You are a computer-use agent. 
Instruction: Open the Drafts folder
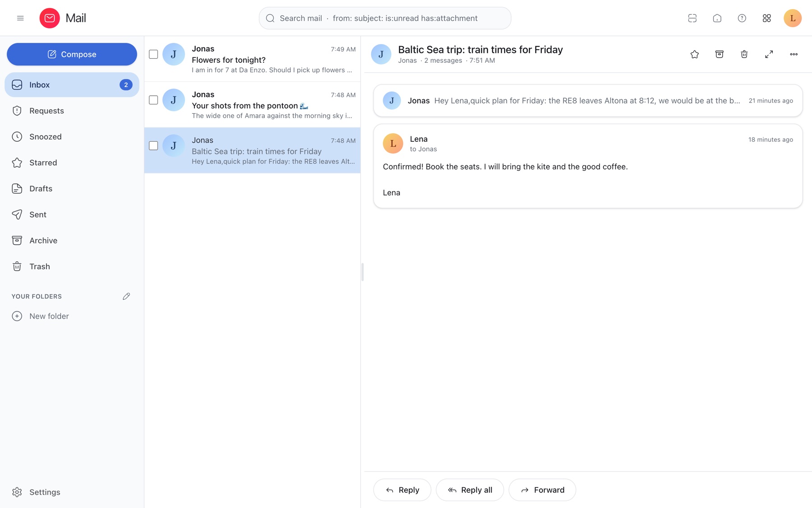pyautogui.click(x=72, y=188)
